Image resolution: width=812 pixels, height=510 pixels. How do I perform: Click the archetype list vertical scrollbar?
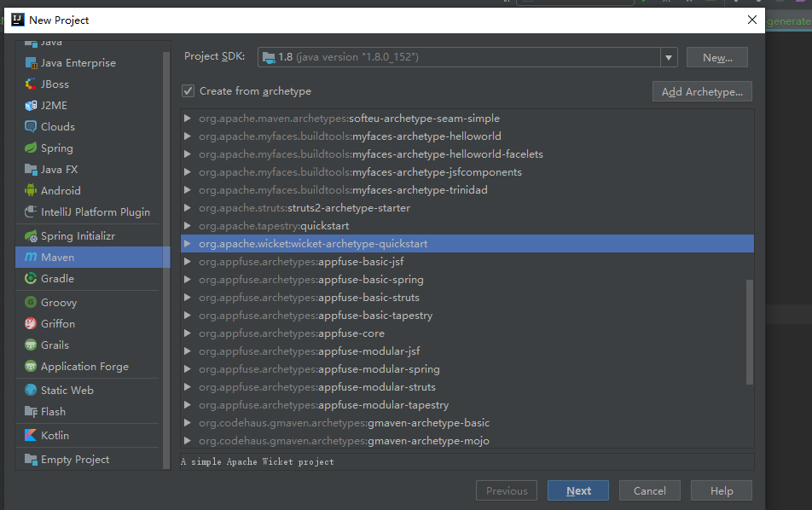[750, 332]
